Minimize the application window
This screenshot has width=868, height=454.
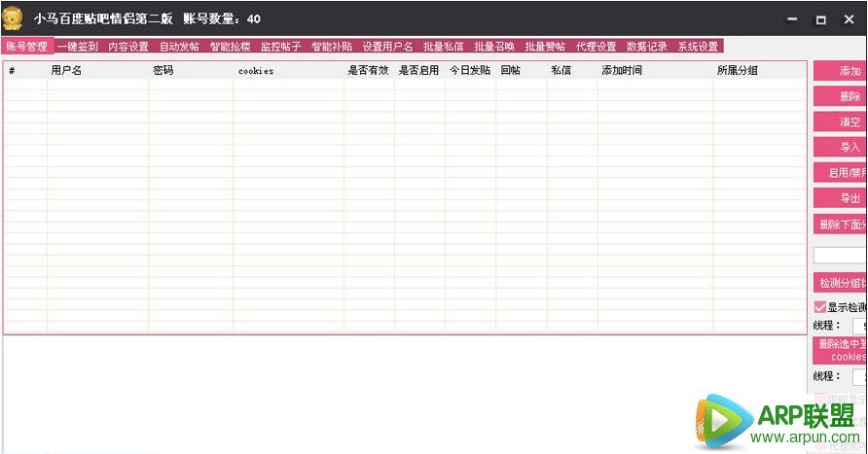click(x=793, y=19)
